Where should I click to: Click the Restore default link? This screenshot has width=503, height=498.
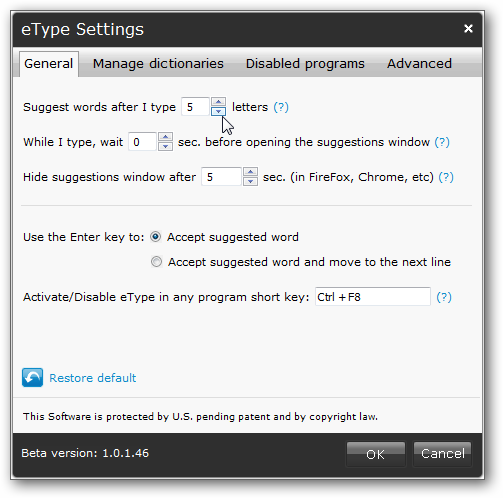tap(93, 378)
